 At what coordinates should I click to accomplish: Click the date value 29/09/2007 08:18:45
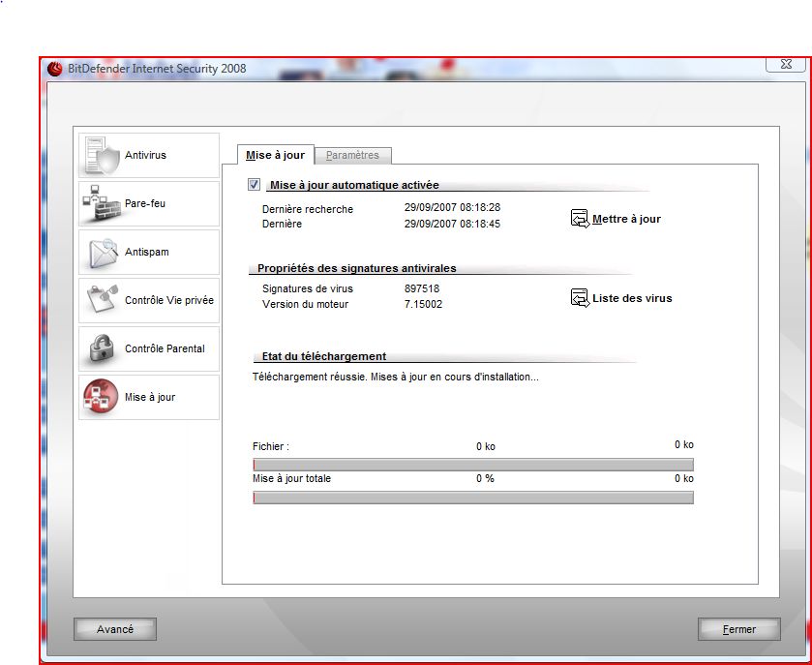[x=452, y=224]
